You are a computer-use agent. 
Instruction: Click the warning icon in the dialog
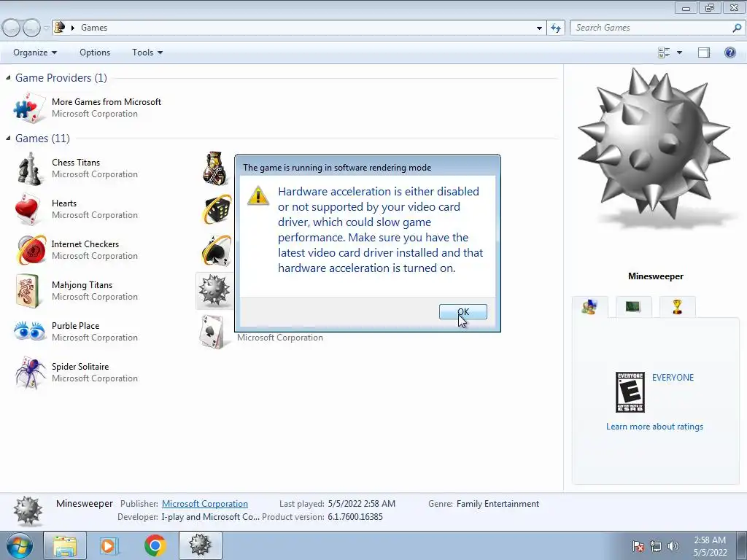pos(258,195)
